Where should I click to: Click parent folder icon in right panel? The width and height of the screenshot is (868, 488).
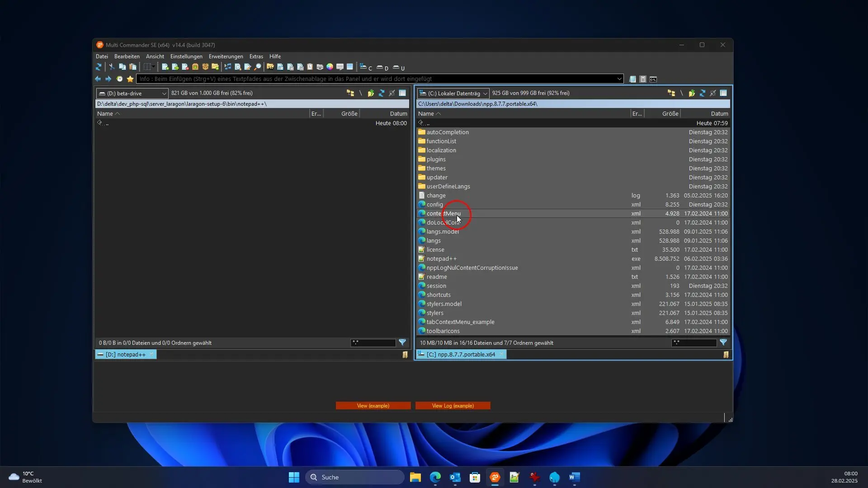click(x=692, y=93)
